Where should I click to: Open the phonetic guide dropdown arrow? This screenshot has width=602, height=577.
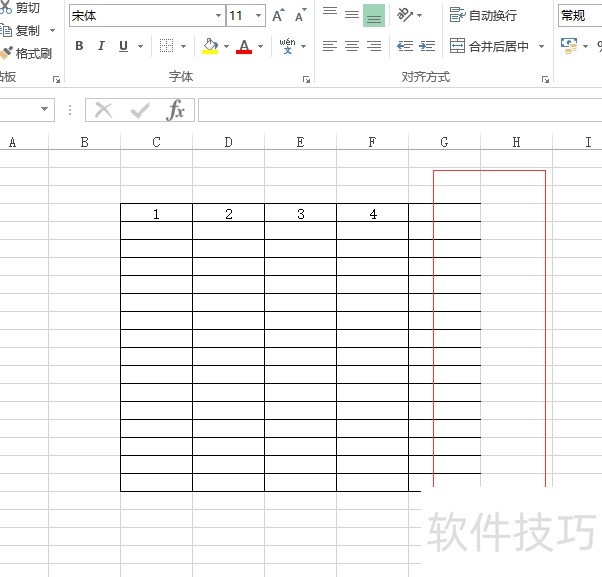point(304,46)
